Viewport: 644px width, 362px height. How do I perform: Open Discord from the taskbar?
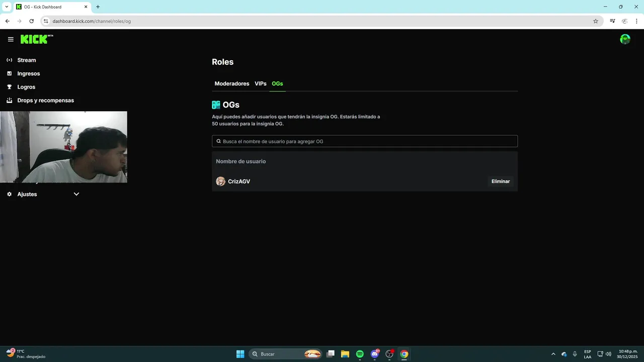click(x=374, y=354)
